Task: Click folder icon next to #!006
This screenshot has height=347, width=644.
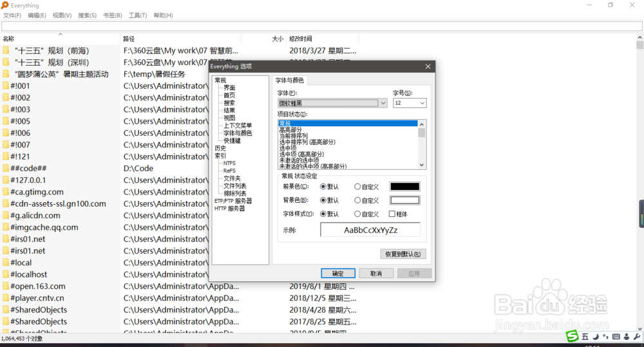Action: pyautogui.click(x=6, y=133)
